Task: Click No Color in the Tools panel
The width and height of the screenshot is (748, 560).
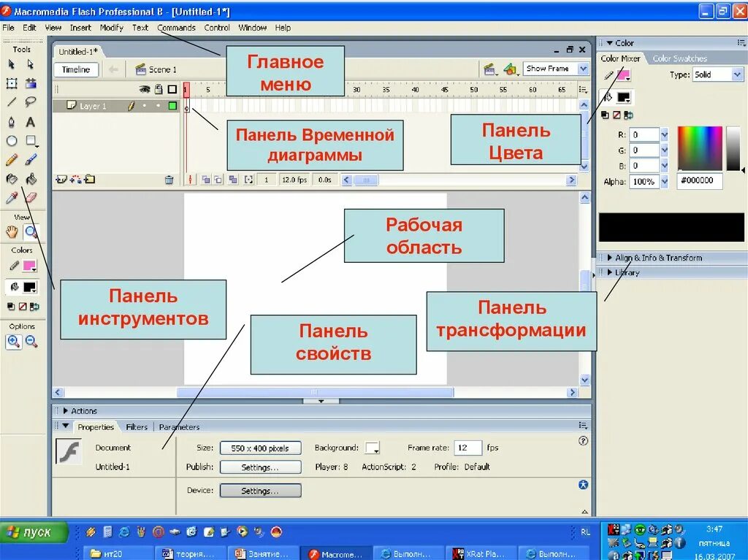Action: tap(23, 307)
